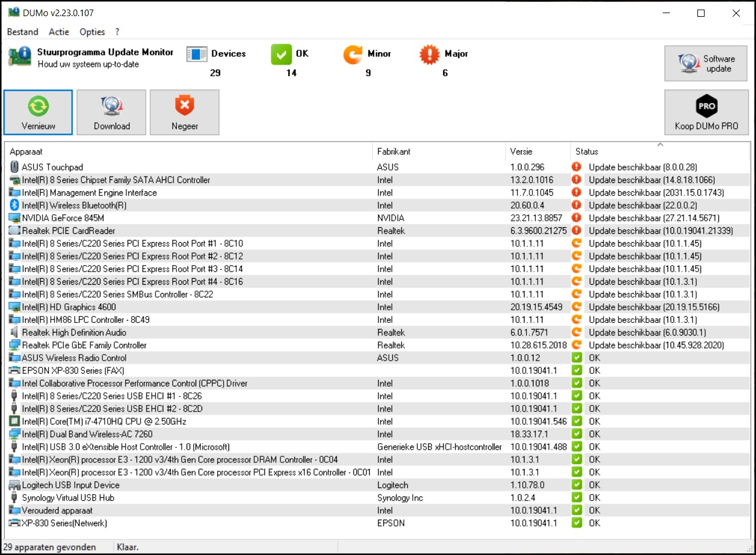Click the Generieke USB xHCI-hostcontroller manufacturer cell
This screenshot has height=555, width=756.
coord(440,447)
